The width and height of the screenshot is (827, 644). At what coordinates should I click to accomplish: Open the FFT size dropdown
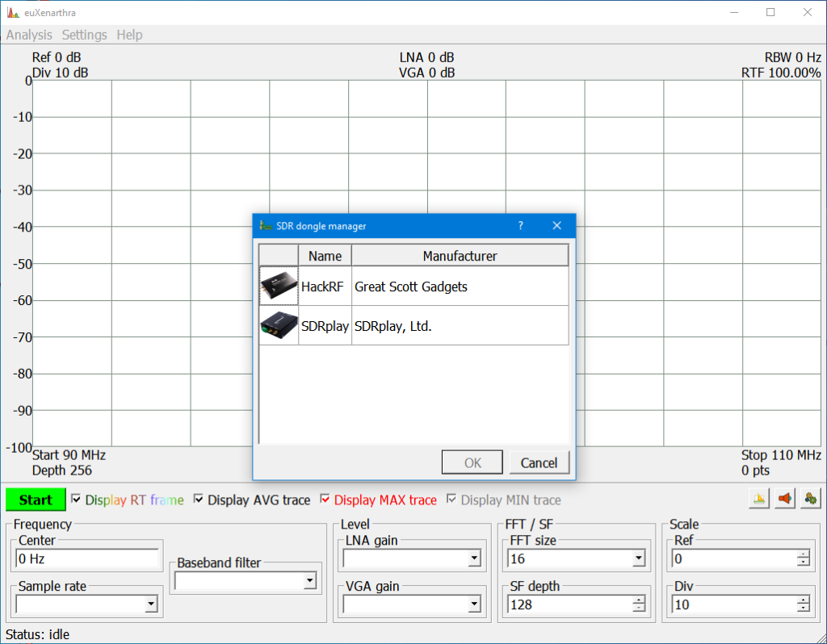(x=638, y=558)
